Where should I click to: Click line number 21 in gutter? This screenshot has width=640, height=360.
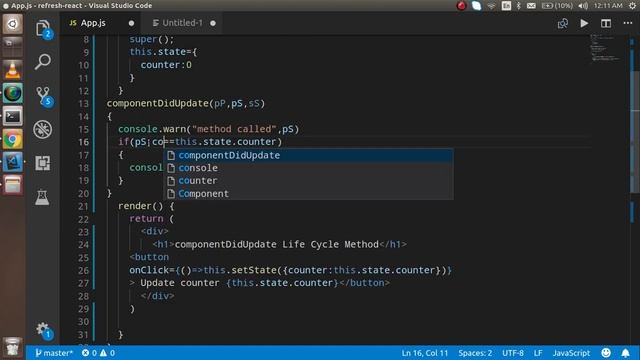(83, 206)
